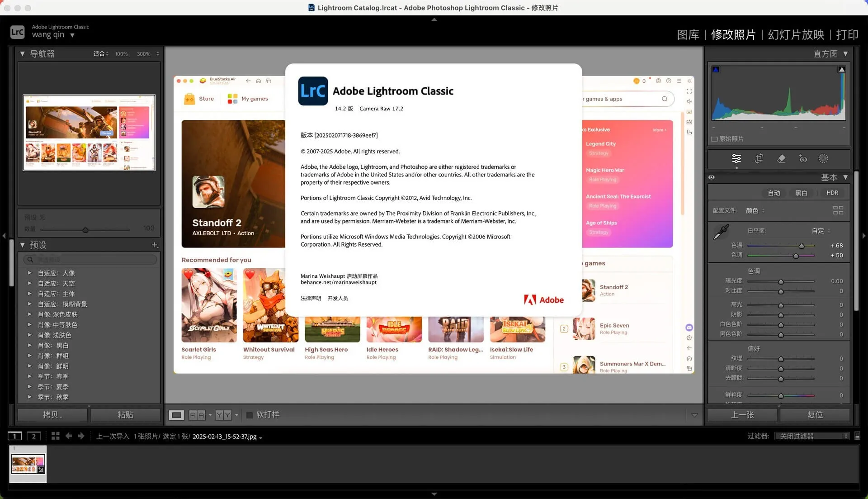Screen dimensions: 868x499
Task: Adjust the 曝光度 exposure slider
Action: pyautogui.click(x=781, y=281)
